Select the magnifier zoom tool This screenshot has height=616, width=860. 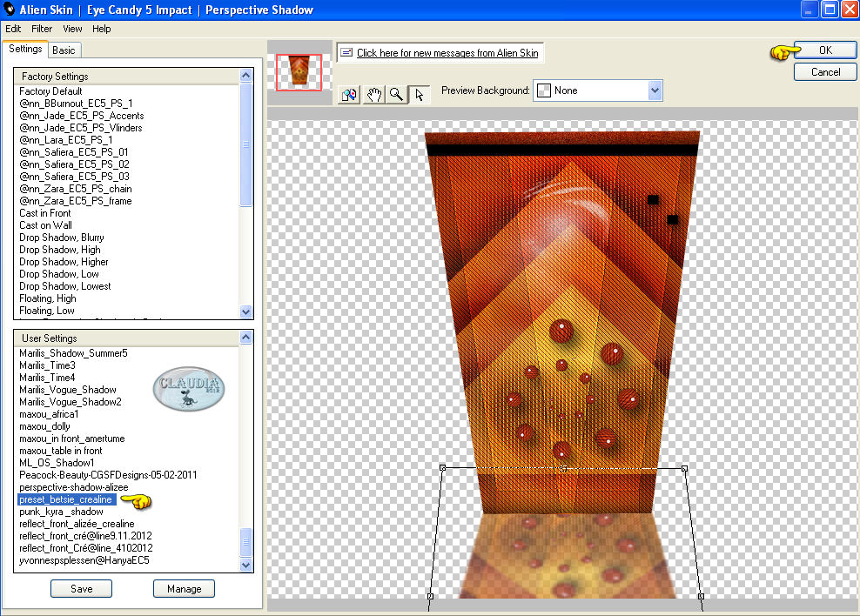point(397,95)
